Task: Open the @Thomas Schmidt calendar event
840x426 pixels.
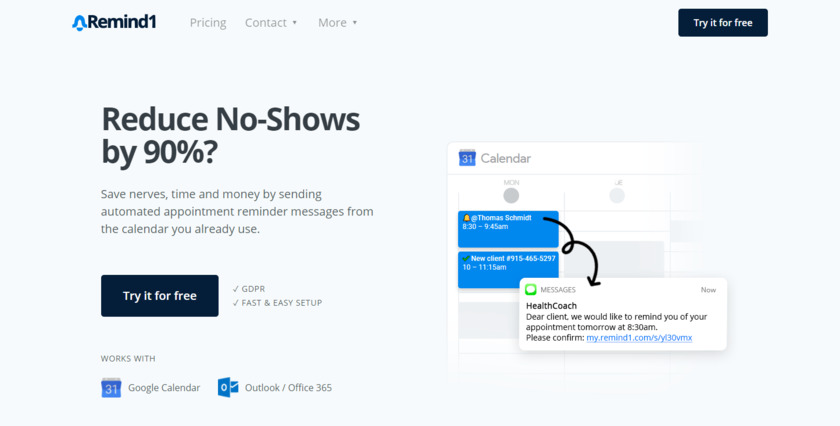Action: (508, 229)
